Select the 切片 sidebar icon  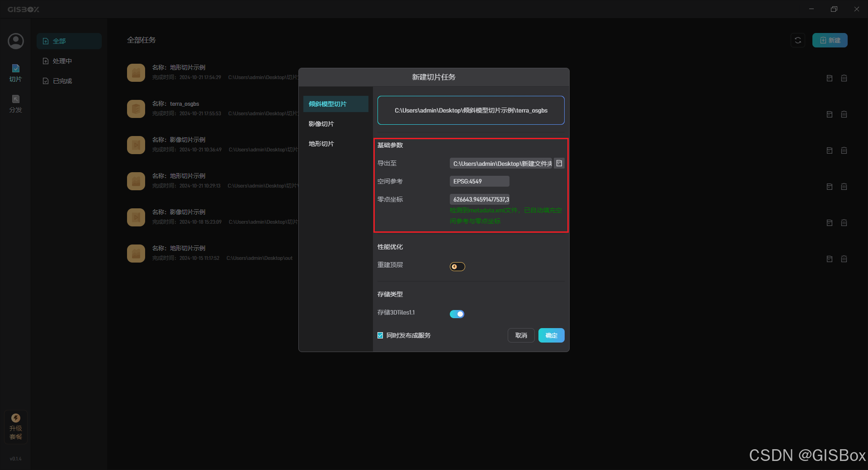16,73
